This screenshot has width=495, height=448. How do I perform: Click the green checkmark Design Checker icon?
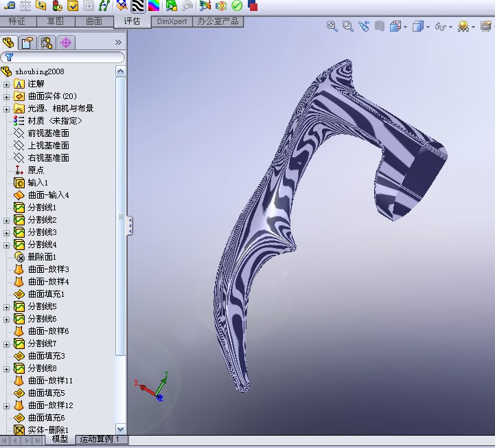237,5
